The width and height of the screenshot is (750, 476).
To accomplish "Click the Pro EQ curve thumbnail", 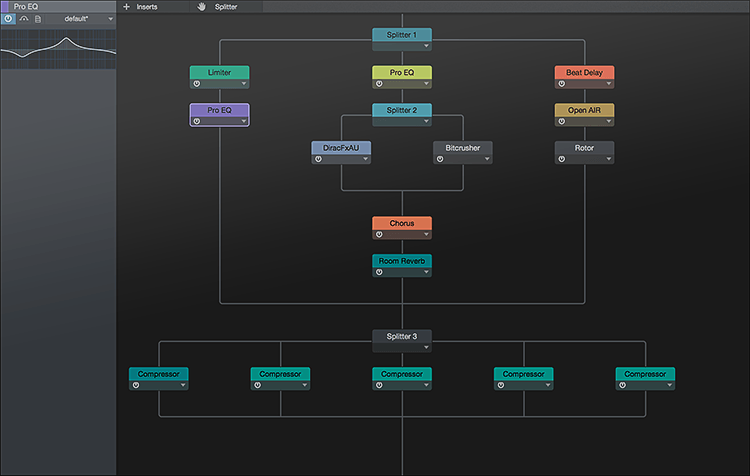I will pos(58,49).
